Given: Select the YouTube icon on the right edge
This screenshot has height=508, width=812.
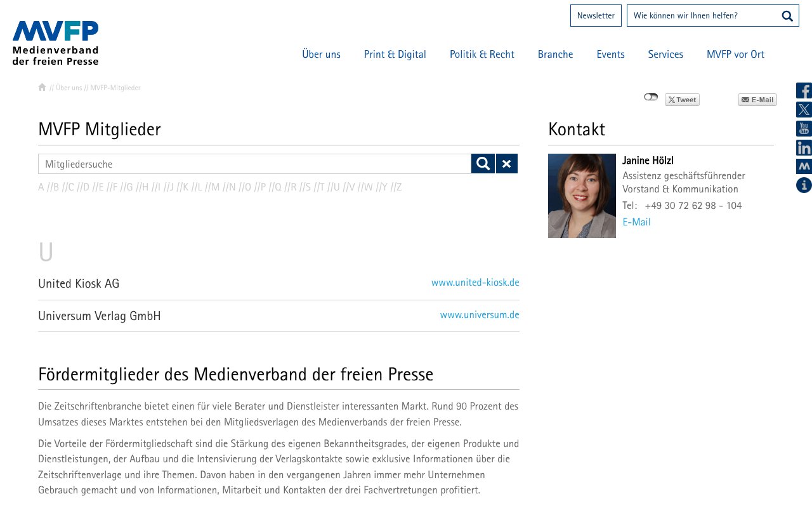Looking at the screenshot, I should pos(803,128).
